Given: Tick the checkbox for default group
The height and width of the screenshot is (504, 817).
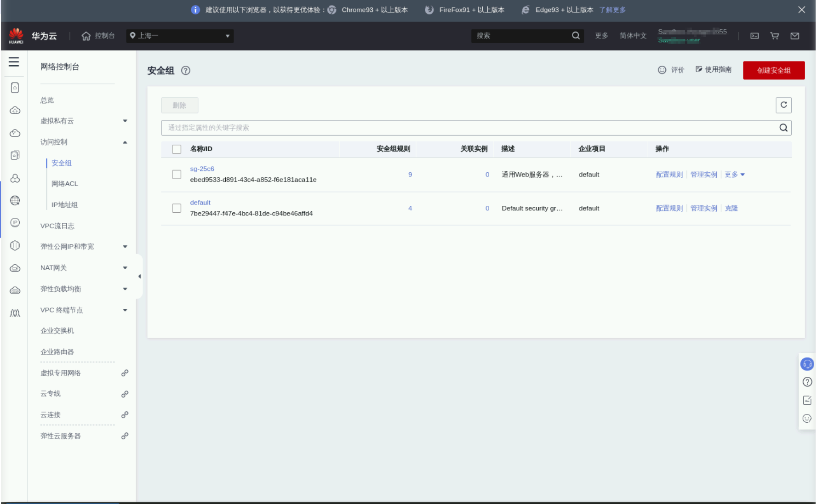Looking at the screenshot, I should (177, 208).
